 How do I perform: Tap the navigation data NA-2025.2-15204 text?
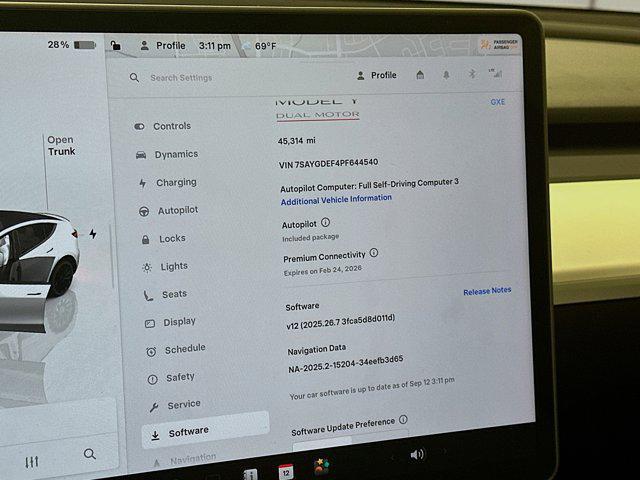(x=346, y=364)
